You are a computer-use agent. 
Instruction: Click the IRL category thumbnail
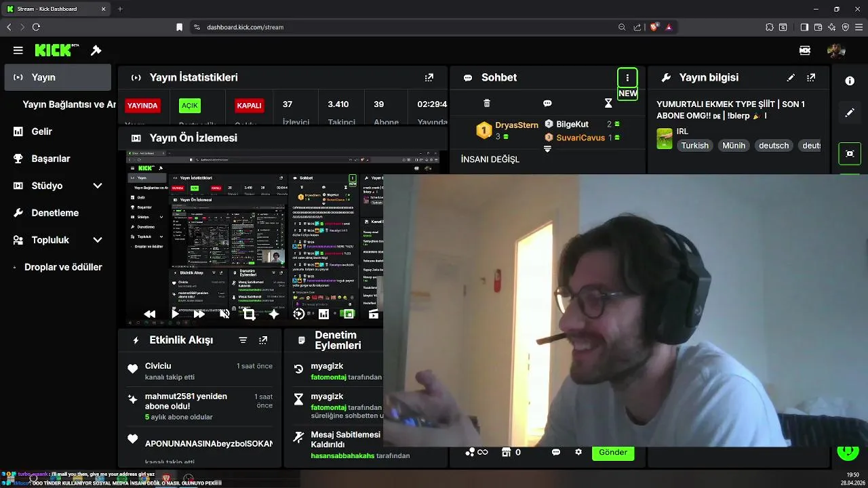(665, 138)
